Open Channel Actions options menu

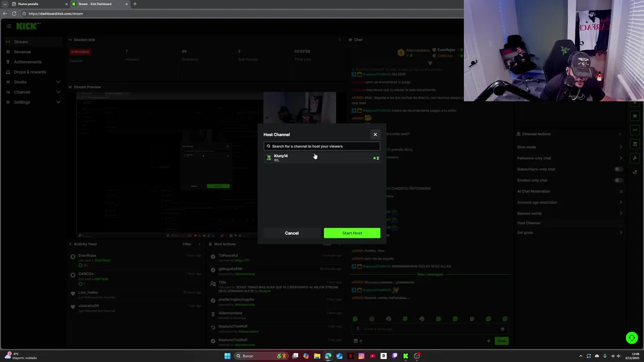[x=620, y=134]
